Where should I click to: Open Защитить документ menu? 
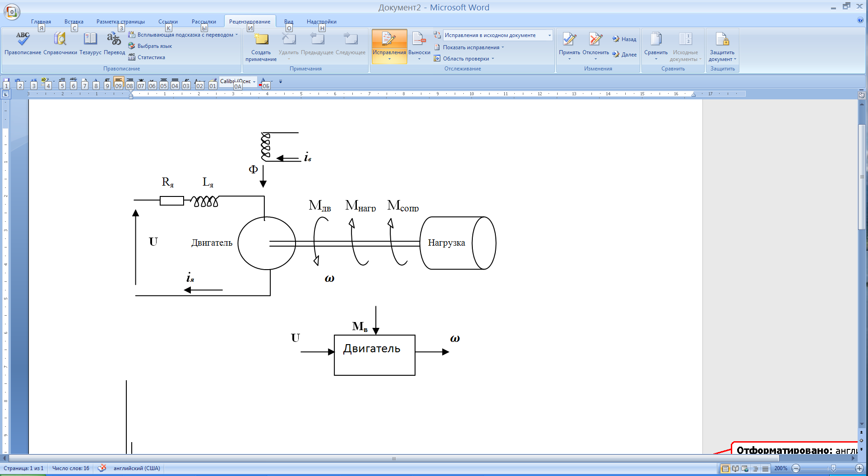(x=722, y=47)
